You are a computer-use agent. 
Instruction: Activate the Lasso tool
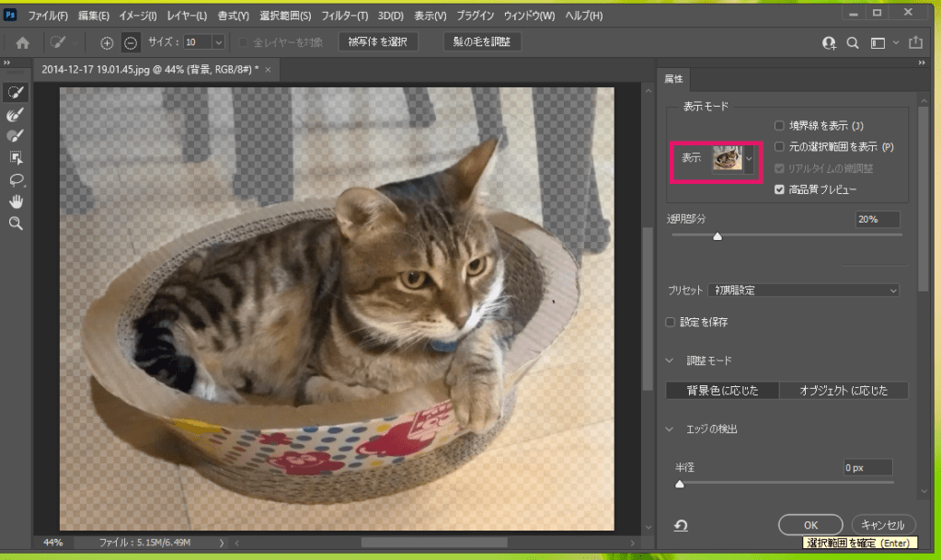tap(16, 179)
